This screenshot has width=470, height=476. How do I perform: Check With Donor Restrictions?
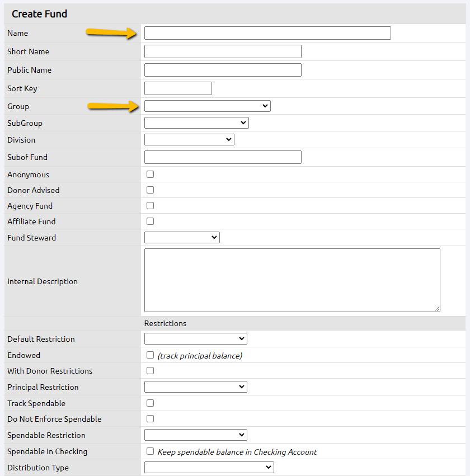(150, 370)
